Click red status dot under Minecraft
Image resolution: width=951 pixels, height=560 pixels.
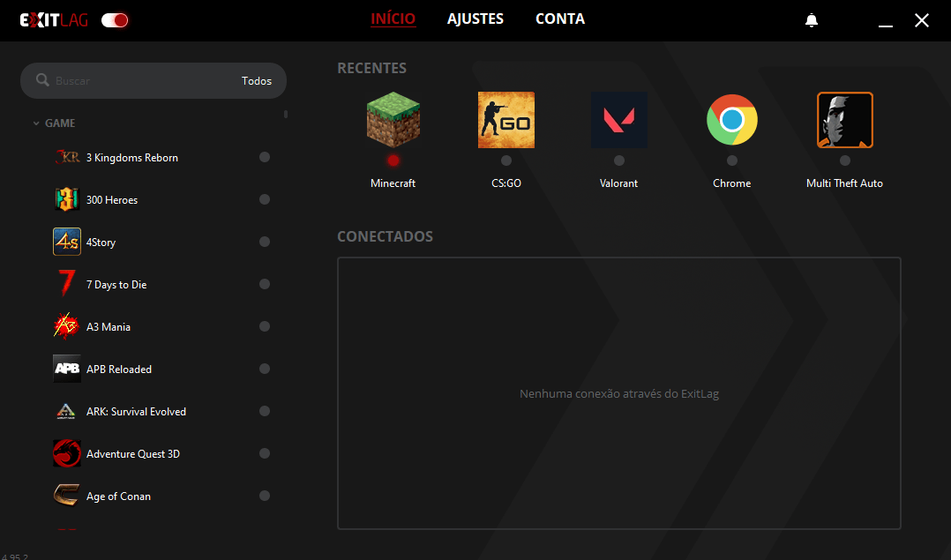point(393,161)
